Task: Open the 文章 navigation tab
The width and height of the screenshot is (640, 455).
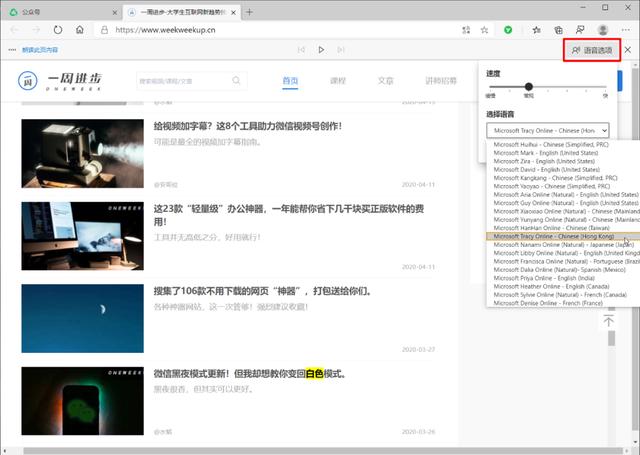Action: pos(385,81)
